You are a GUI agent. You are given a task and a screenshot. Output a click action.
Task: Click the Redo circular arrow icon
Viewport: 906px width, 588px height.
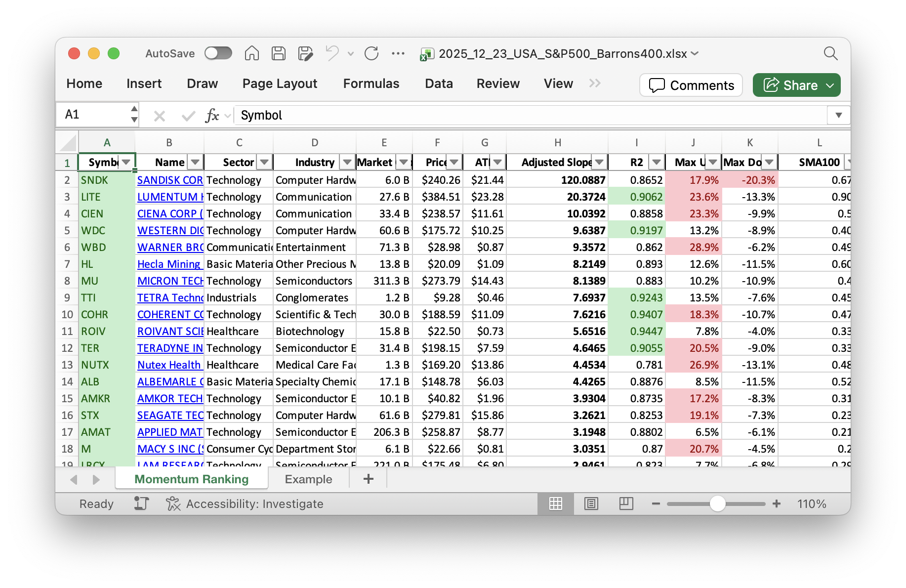coord(371,53)
